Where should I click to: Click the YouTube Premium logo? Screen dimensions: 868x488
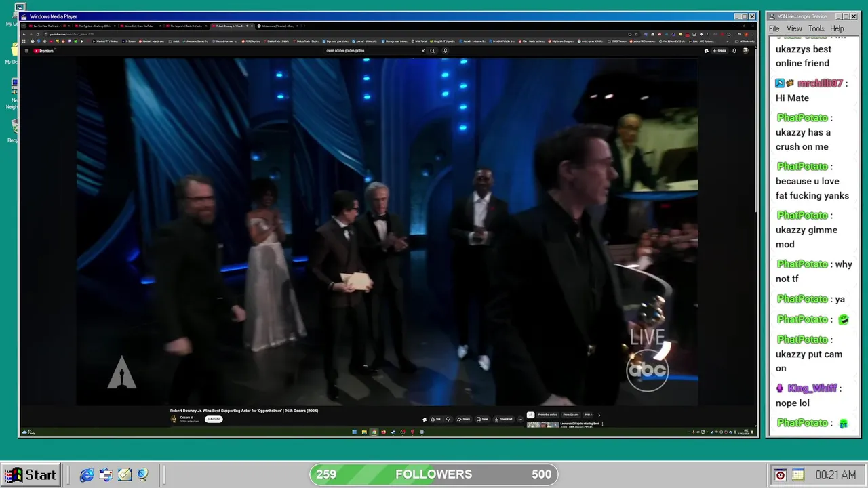point(43,51)
